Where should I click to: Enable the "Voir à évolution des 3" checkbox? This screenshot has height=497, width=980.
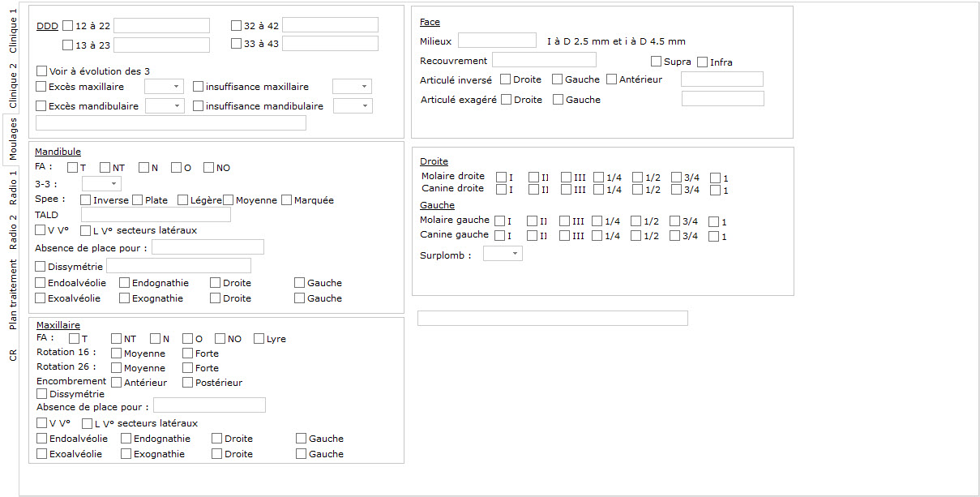[x=41, y=71]
